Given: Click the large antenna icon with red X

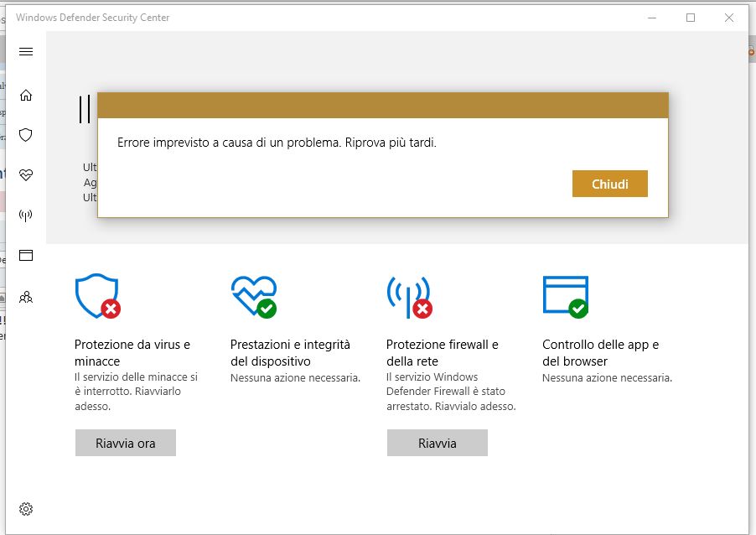Looking at the screenshot, I should click(409, 297).
